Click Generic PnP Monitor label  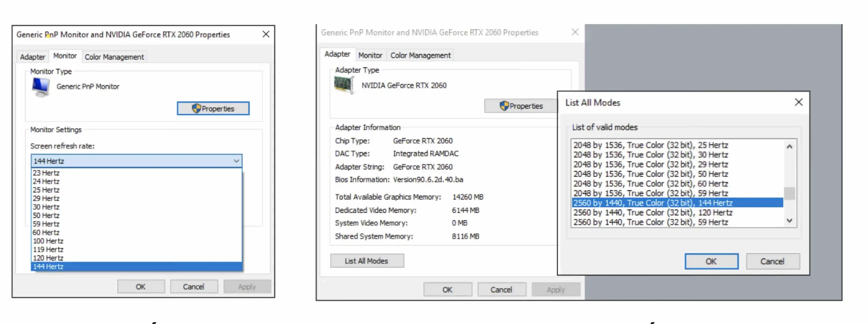point(88,87)
